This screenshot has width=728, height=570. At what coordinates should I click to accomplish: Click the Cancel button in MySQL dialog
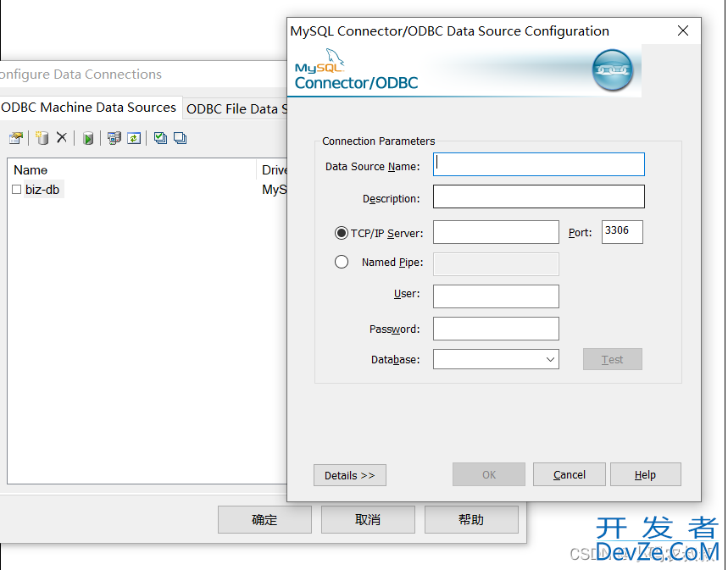pos(570,474)
